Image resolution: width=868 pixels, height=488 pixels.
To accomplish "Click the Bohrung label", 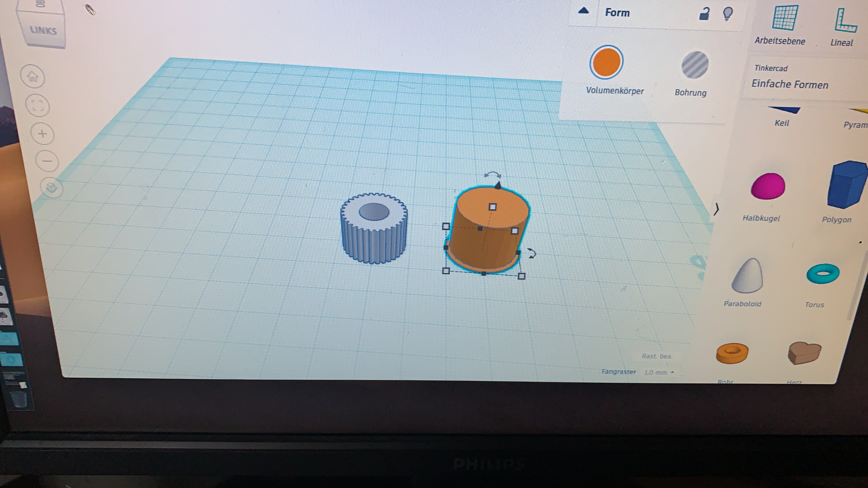I will click(x=690, y=93).
